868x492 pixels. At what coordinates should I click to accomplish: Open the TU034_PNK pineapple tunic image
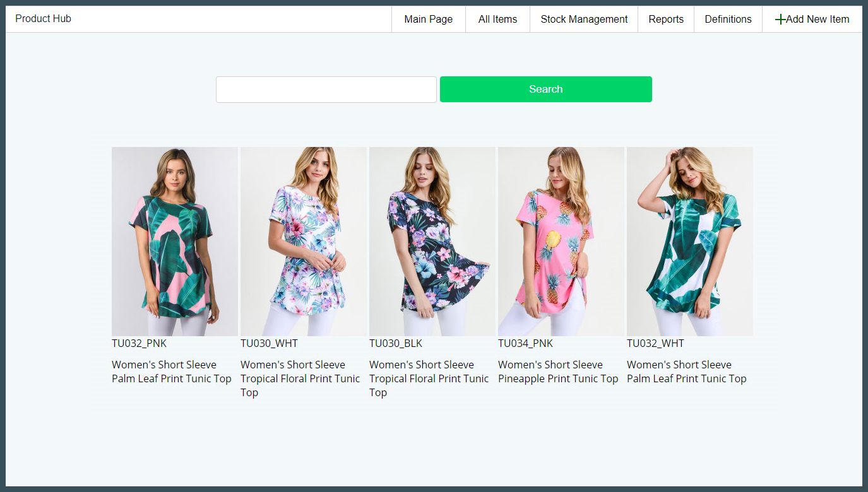pos(561,242)
